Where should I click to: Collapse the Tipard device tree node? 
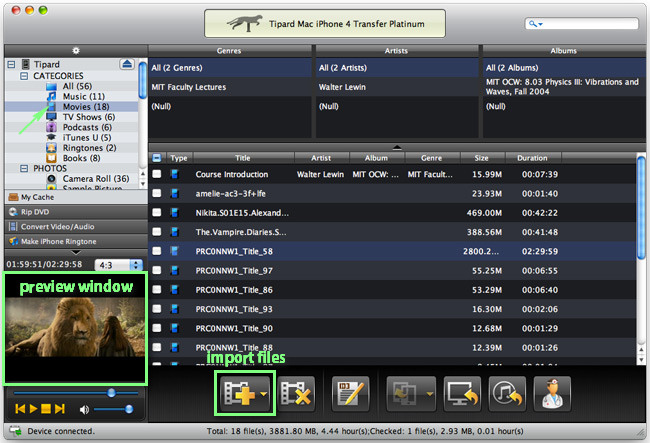click(x=12, y=64)
